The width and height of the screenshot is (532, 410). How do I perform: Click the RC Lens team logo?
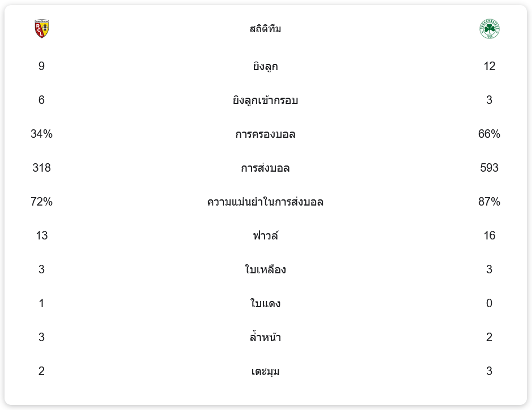(42, 29)
